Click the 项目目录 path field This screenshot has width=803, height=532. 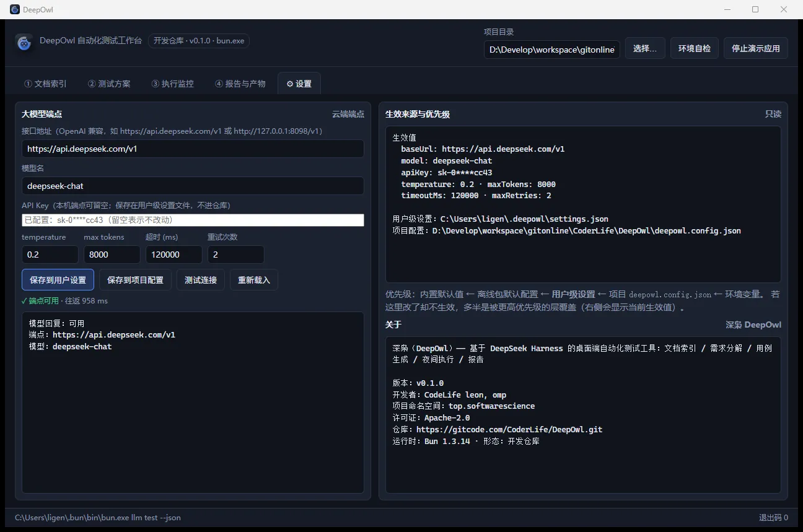point(552,50)
